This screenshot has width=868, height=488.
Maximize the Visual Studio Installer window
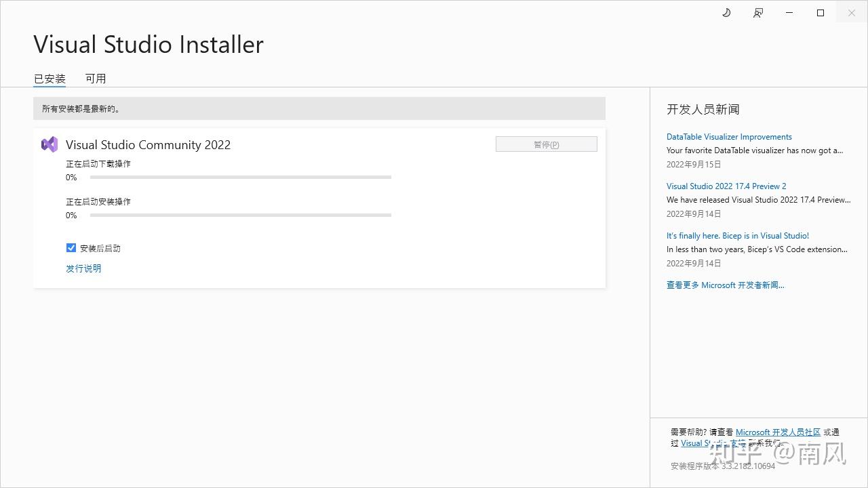[820, 12]
